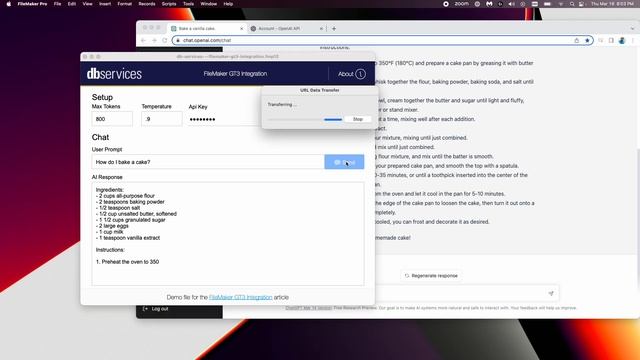Click the browser forward arrow

pos(154,40)
